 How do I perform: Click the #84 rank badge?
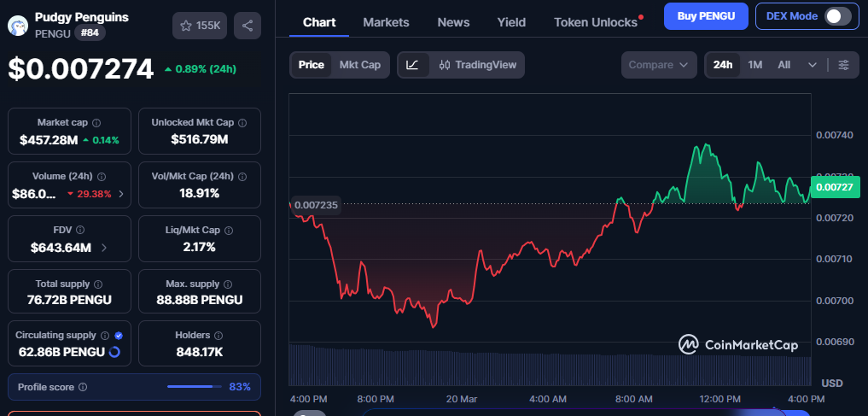tap(90, 33)
